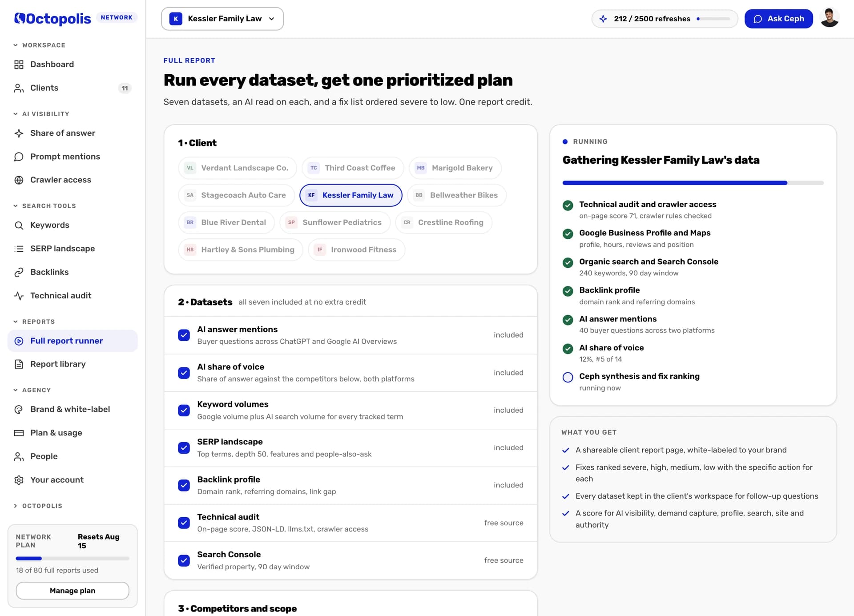Toggle the Search Console dataset checkbox

(184, 560)
